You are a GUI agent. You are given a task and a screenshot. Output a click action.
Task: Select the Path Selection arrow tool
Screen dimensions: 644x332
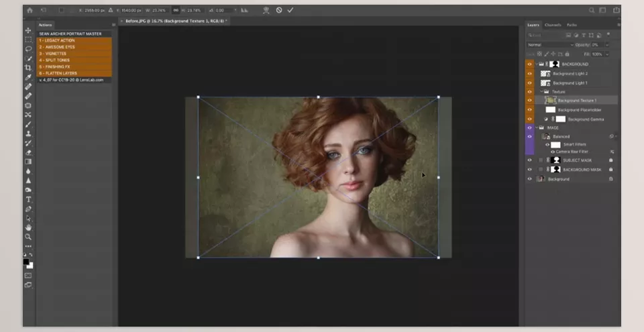(28, 218)
